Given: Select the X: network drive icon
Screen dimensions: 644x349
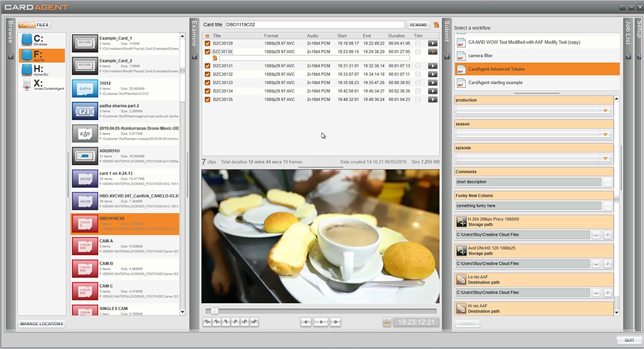Looking at the screenshot, I should 27,85.
